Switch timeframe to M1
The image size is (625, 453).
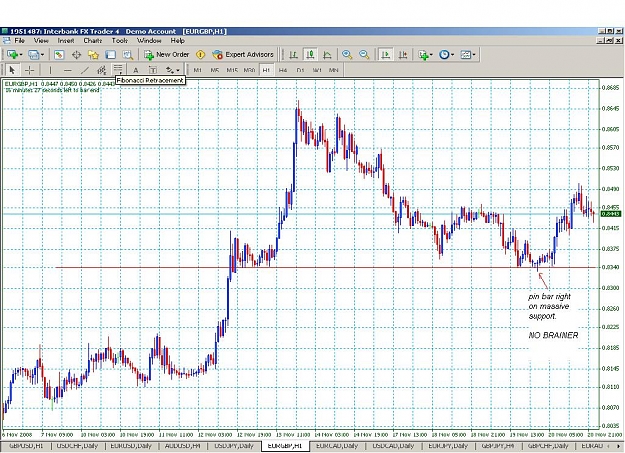[x=197, y=70]
